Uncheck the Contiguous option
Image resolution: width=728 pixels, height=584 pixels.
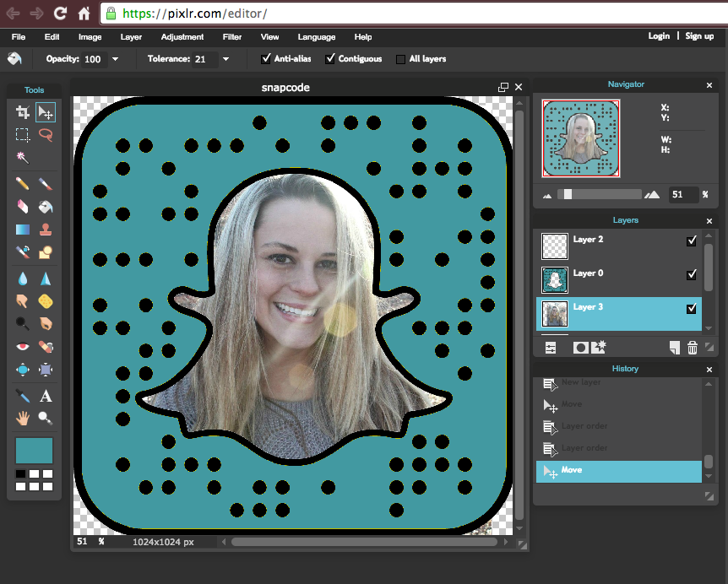(x=329, y=59)
